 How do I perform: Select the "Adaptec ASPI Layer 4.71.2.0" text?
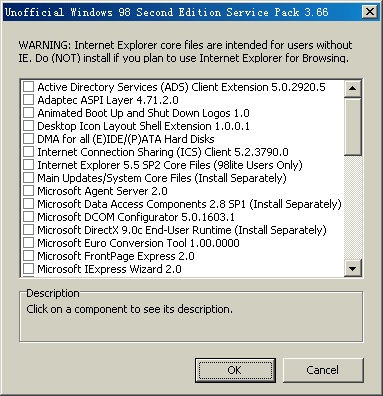point(108,100)
